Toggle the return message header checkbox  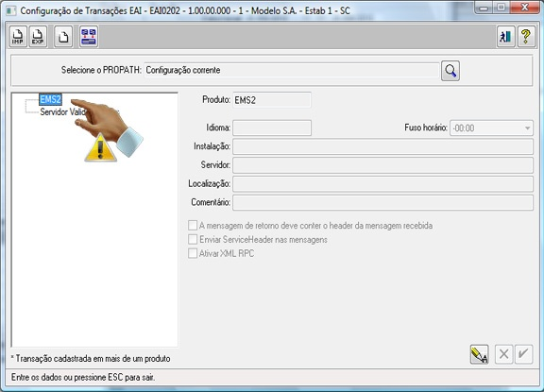193,226
